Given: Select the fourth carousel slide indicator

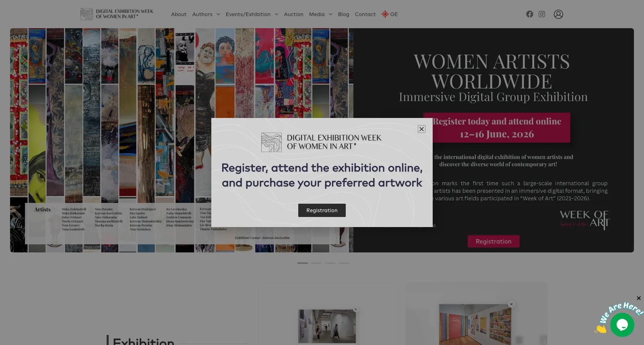Looking at the screenshot, I should click(x=344, y=263).
